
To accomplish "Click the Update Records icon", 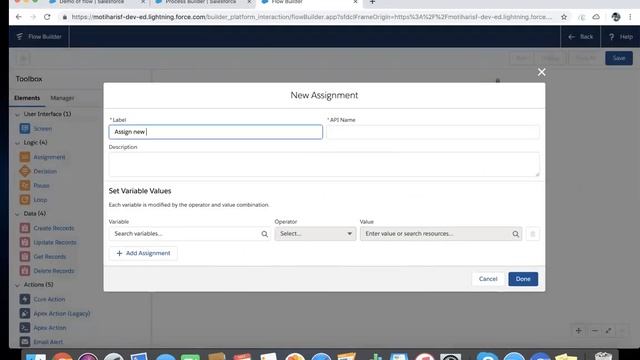I will [x=25, y=242].
